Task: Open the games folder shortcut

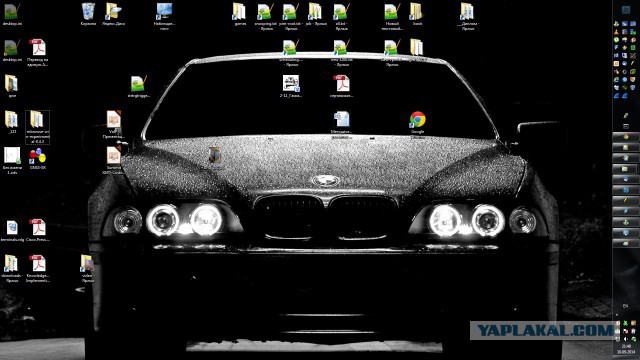Action: [x=239, y=12]
